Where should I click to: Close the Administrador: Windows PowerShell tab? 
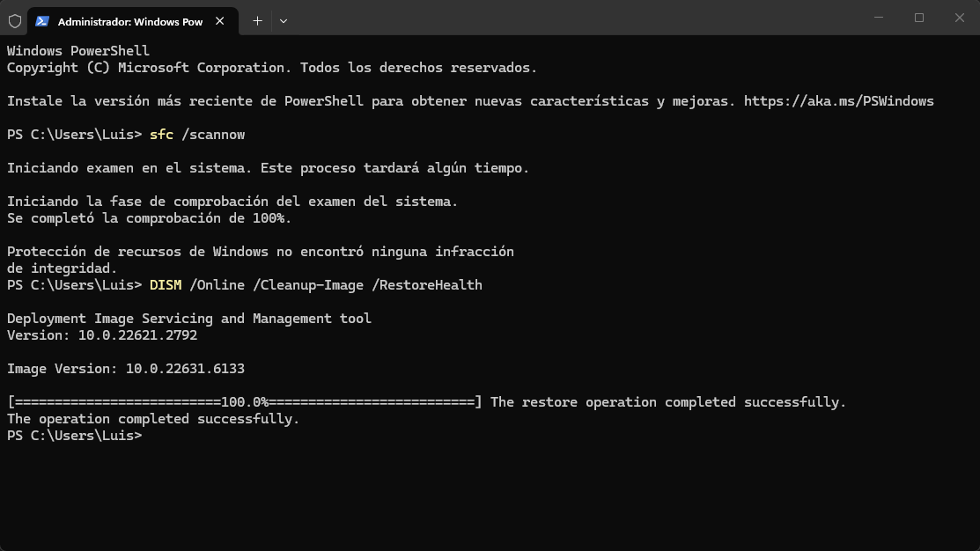[220, 21]
